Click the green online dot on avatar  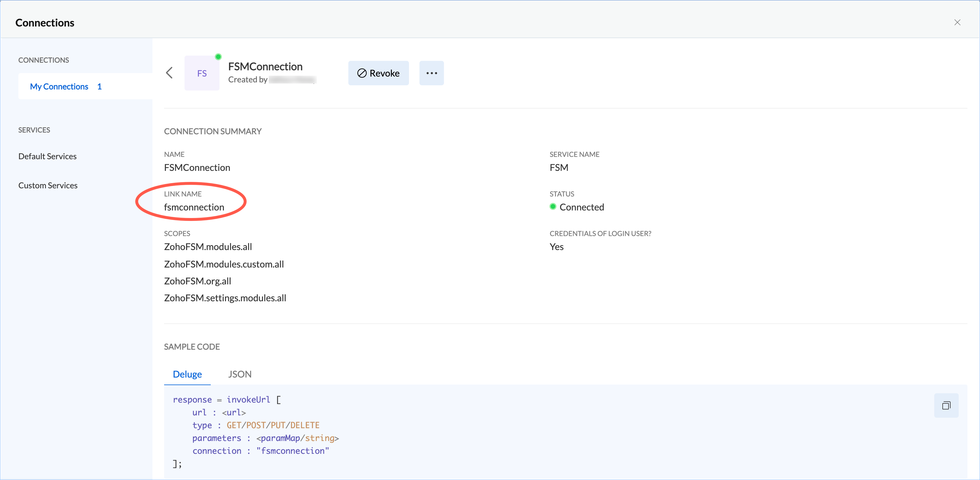218,57
